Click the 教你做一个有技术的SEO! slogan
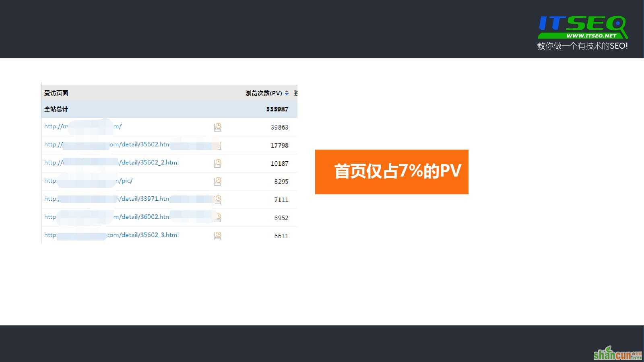 click(582, 46)
